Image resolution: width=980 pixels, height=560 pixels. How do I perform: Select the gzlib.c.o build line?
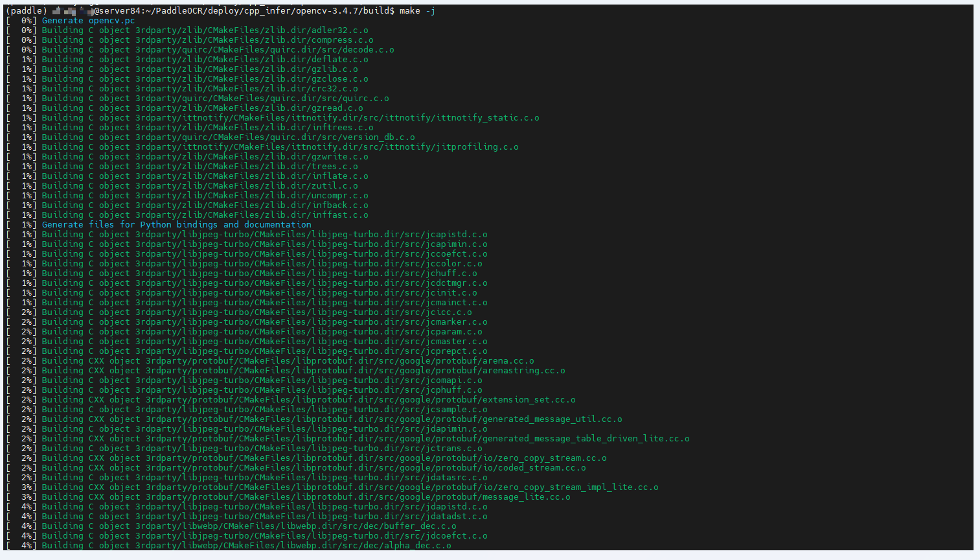tap(182, 69)
